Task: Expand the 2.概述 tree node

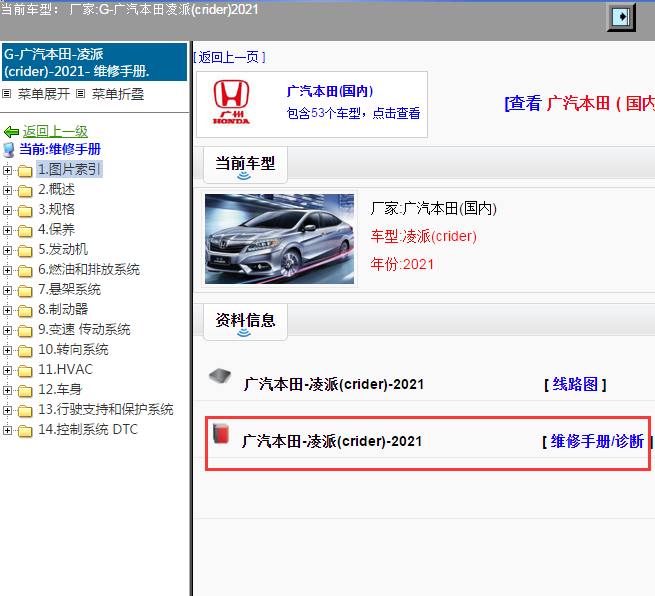Action: pyautogui.click(x=7, y=190)
